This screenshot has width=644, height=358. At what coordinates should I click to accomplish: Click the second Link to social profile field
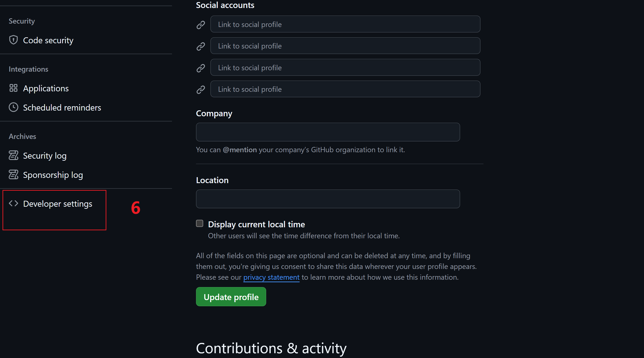[x=345, y=46]
